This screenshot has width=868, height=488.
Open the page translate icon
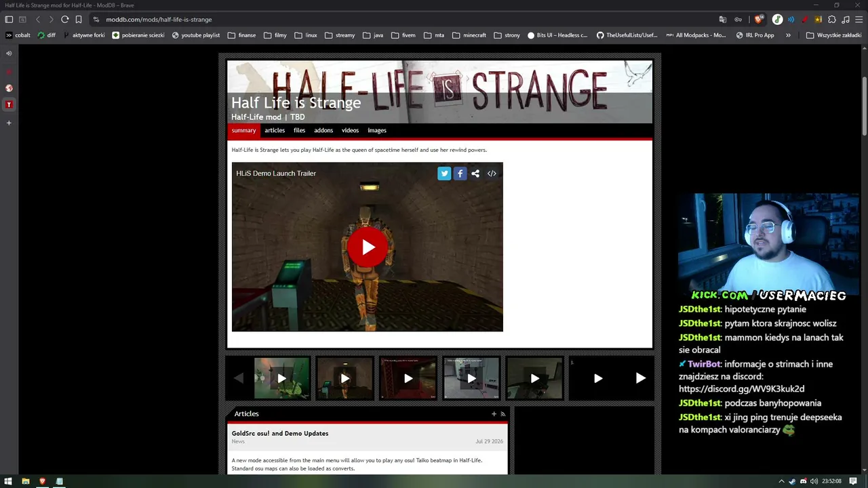723,20
